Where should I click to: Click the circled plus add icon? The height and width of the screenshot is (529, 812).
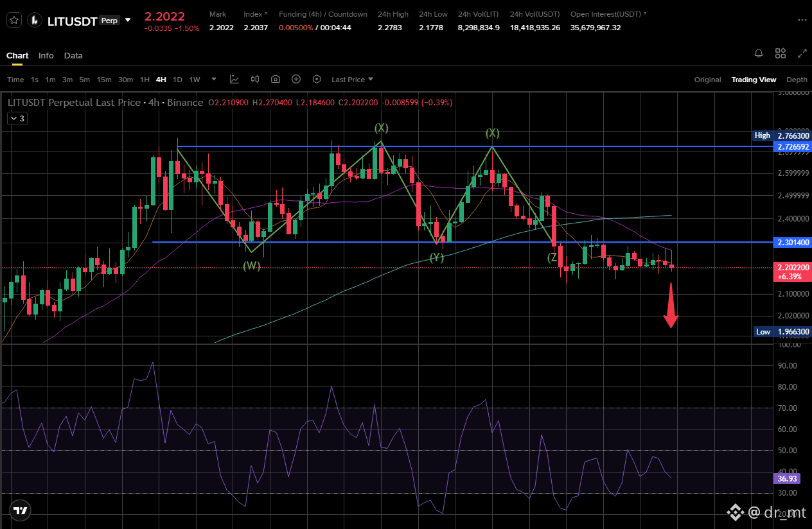pos(296,80)
